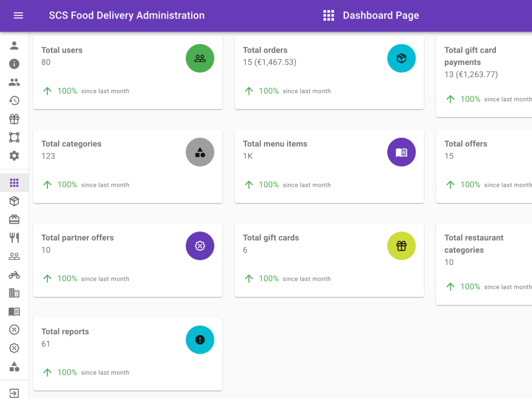Open the categories shapes icon in sidebar

[x=14, y=367]
